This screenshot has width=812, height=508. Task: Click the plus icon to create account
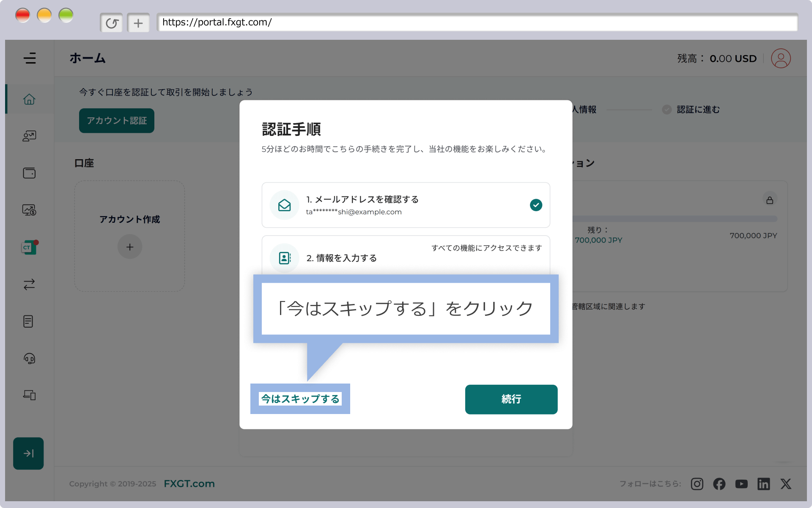[x=130, y=247]
